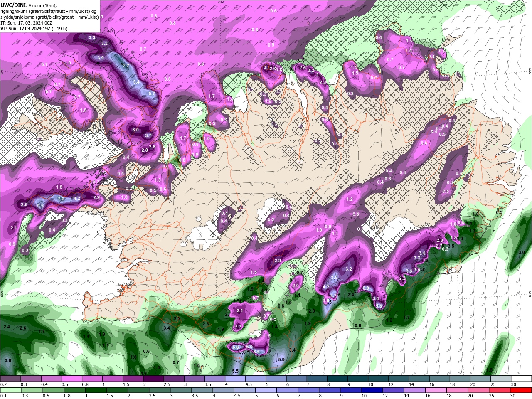Click the bold 'VT: Sun. 17.03.2024 19Z' time

25,29
